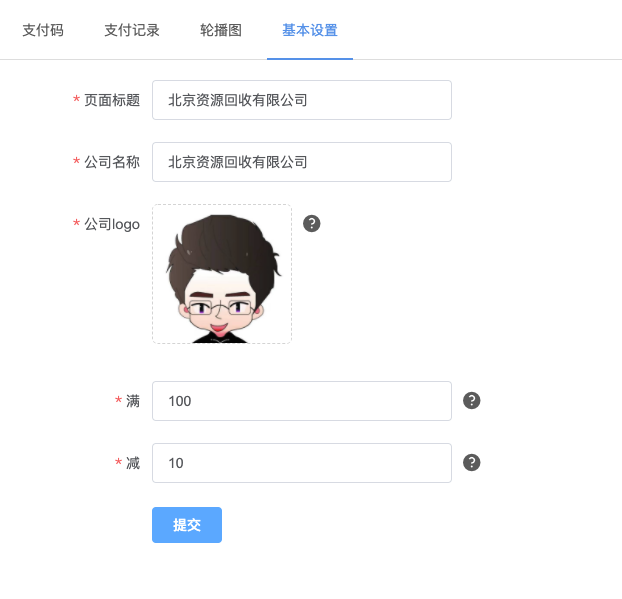Click the red asterisk before 页面标题
Viewport: 622px width, 599px height.
[x=77, y=99]
